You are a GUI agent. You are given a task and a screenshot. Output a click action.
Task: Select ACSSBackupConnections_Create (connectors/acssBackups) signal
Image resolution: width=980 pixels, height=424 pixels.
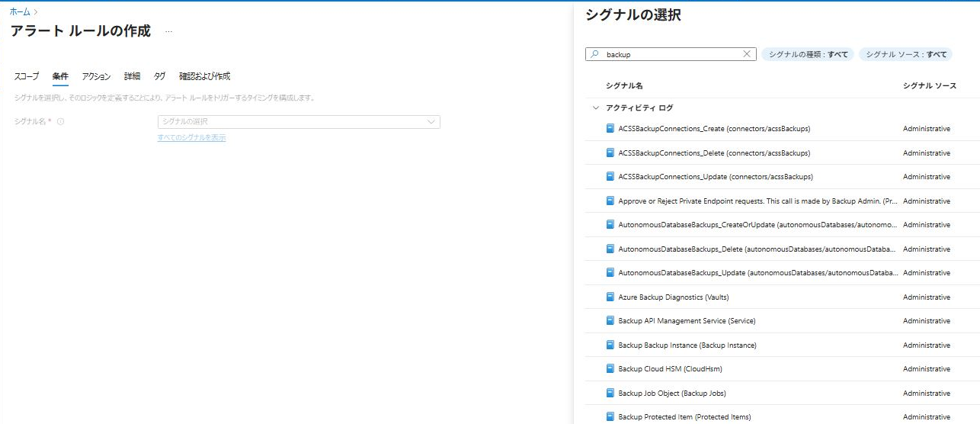point(782,129)
